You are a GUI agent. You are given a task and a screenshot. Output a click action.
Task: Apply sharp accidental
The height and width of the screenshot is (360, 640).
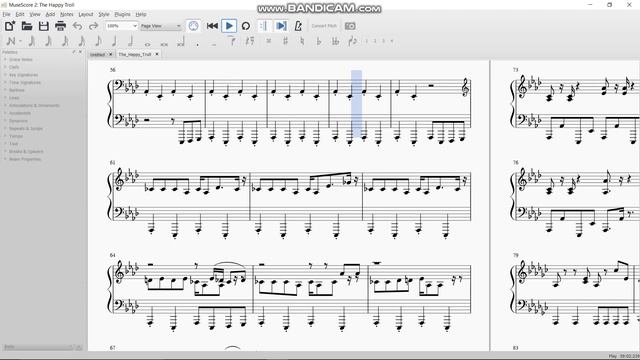(x=285, y=41)
